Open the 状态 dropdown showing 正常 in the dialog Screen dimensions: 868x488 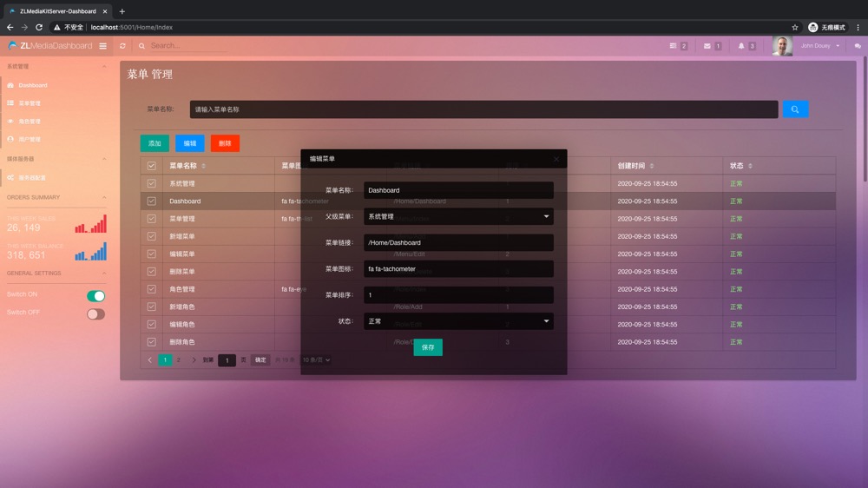coord(458,321)
